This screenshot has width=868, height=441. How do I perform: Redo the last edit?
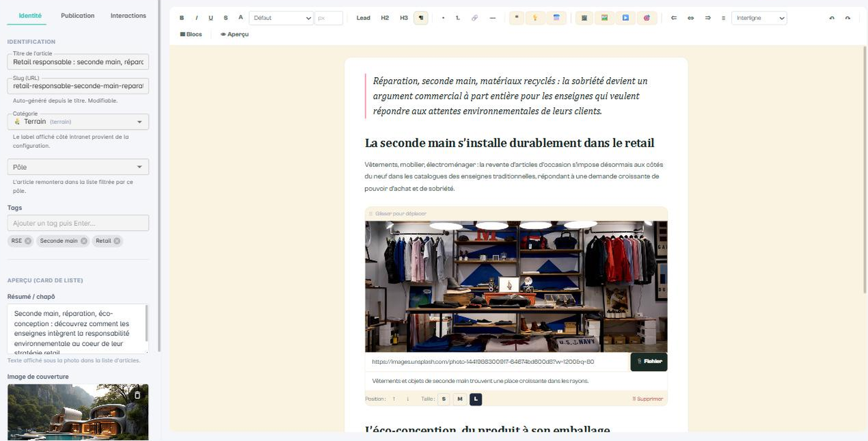pyautogui.click(x=848, y=18)
